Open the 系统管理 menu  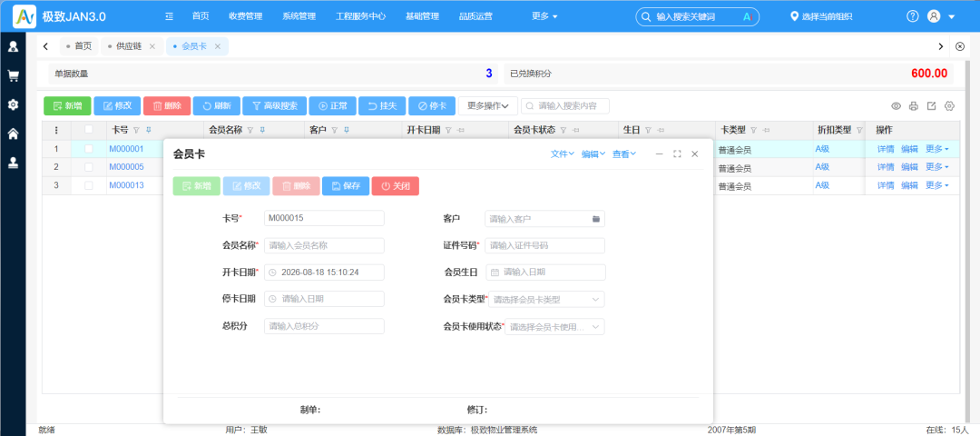299,16
